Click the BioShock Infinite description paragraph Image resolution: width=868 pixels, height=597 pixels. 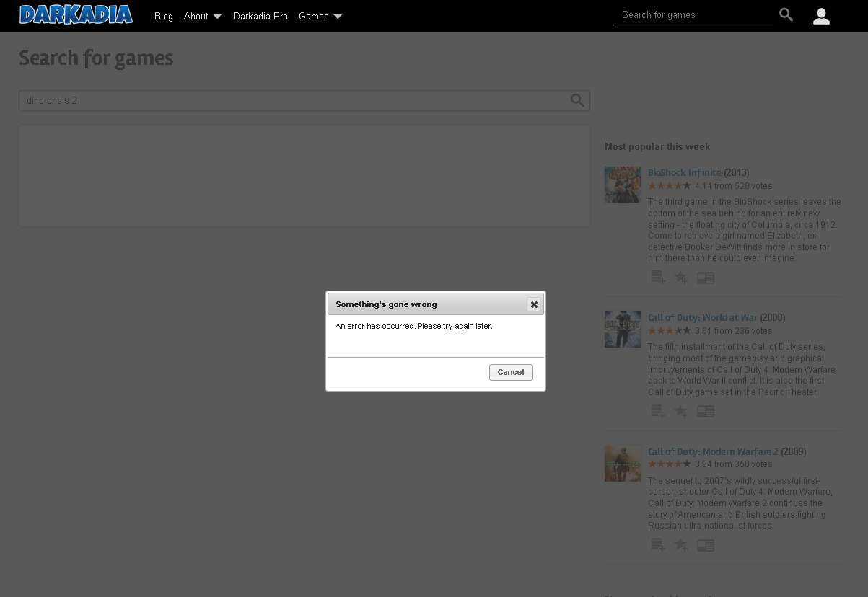point(745,230)
